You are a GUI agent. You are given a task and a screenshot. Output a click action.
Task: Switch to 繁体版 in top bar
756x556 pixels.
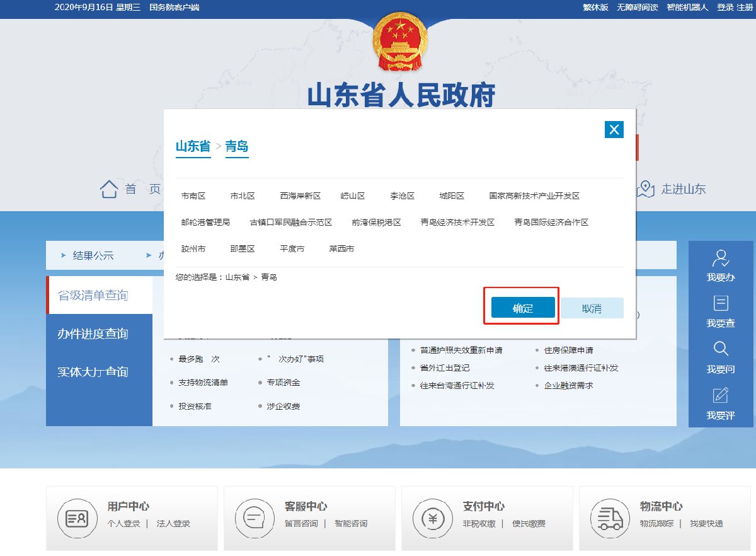(595, 8)
